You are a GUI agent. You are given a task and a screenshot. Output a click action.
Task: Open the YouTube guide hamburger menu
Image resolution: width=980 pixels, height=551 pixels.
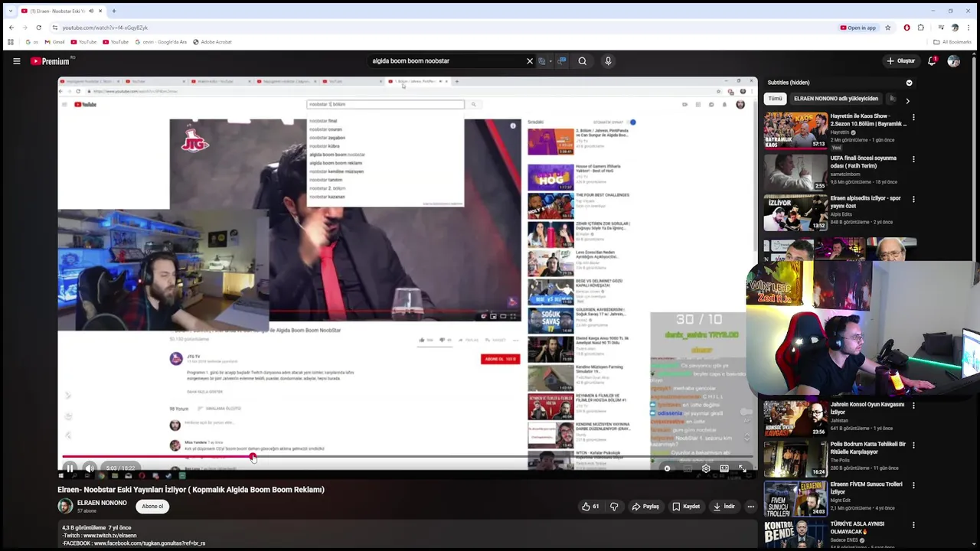tap(16, 61)
